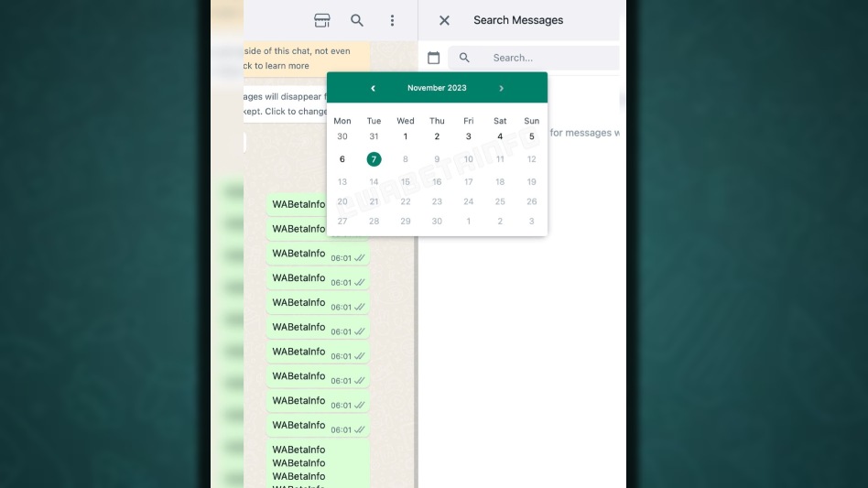Go to previous month in calendar

click(373, 88)
